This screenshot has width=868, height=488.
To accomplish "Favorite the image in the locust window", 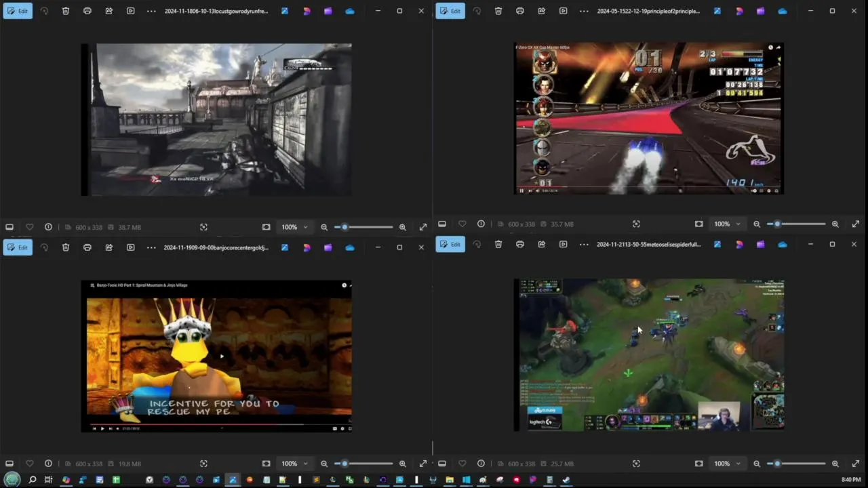I will pos(29,227).
